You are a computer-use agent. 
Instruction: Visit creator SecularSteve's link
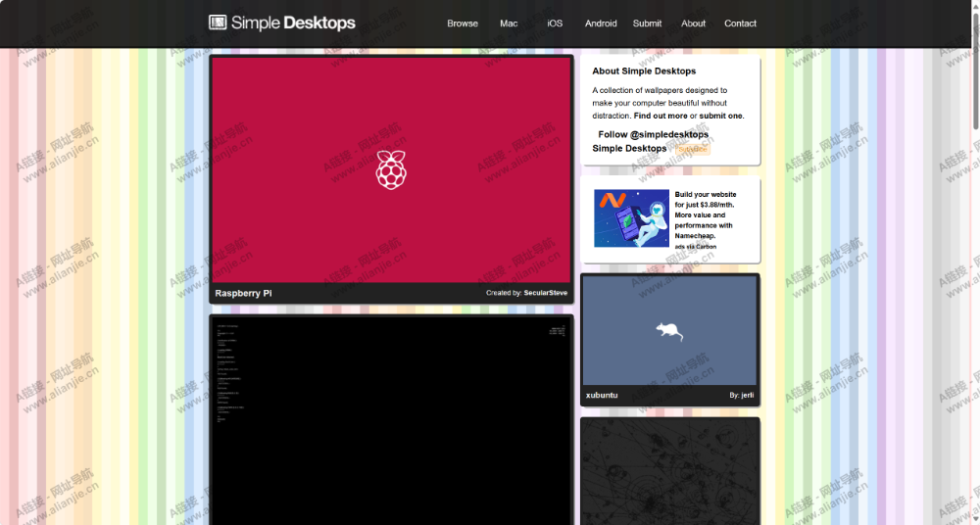546,293
